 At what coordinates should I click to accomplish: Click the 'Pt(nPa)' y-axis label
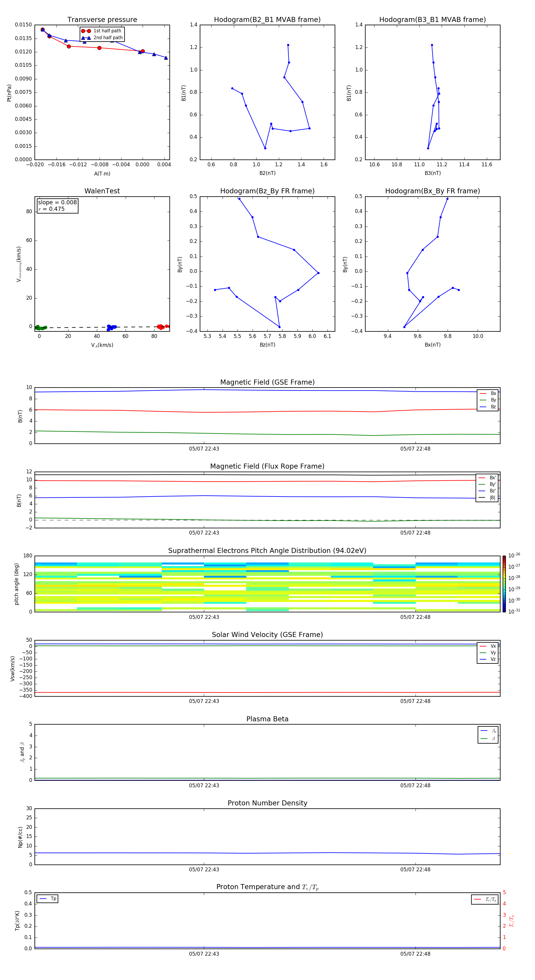(9, 93)
